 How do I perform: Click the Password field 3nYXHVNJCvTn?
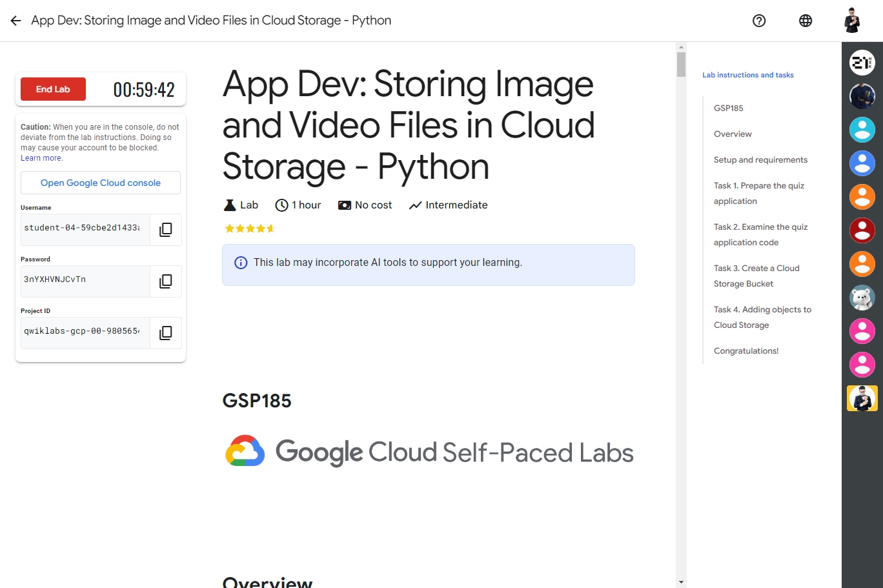coord(85,281)
